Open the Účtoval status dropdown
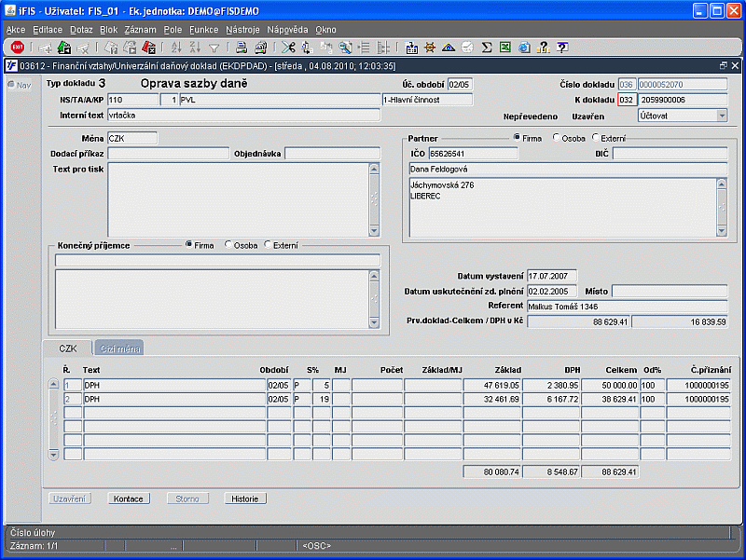 point(721,116)
